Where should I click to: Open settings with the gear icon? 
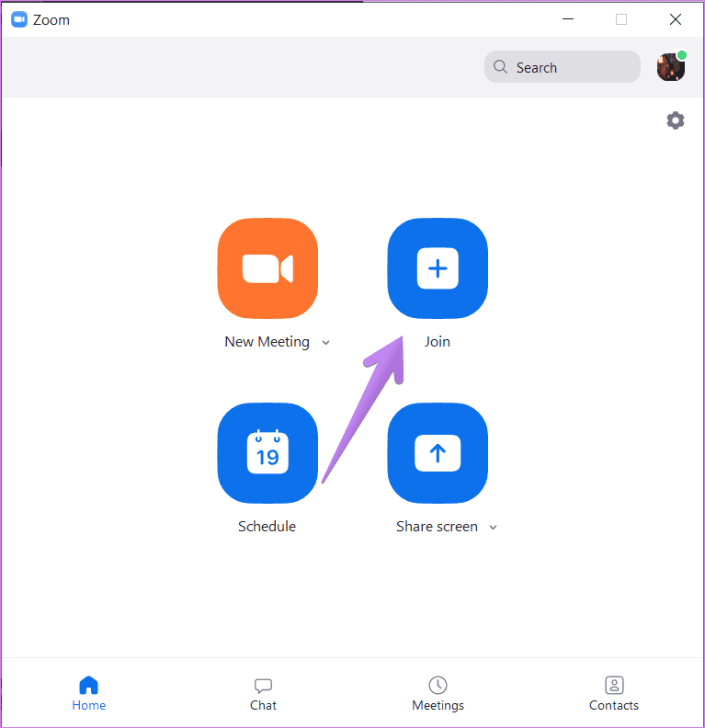(676, 120)
